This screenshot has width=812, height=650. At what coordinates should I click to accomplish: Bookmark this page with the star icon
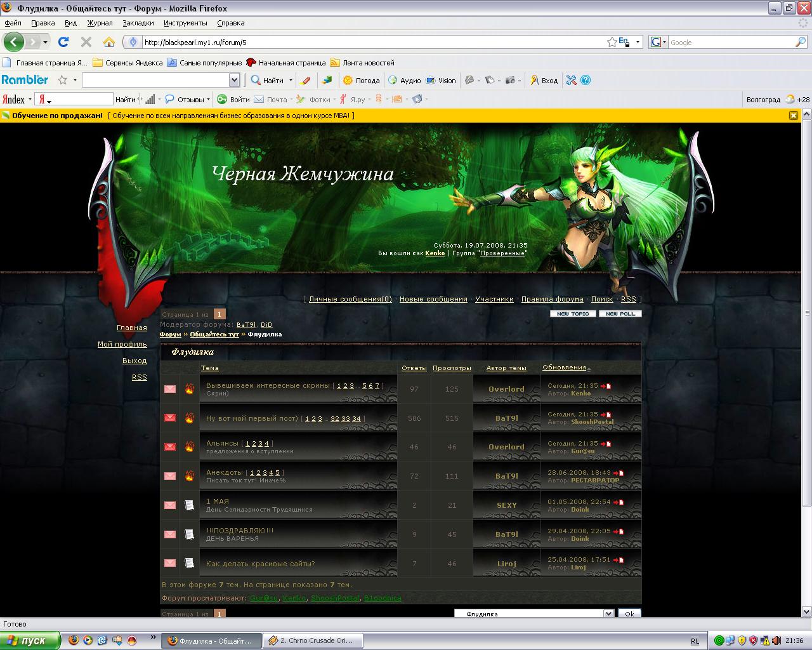612,42
